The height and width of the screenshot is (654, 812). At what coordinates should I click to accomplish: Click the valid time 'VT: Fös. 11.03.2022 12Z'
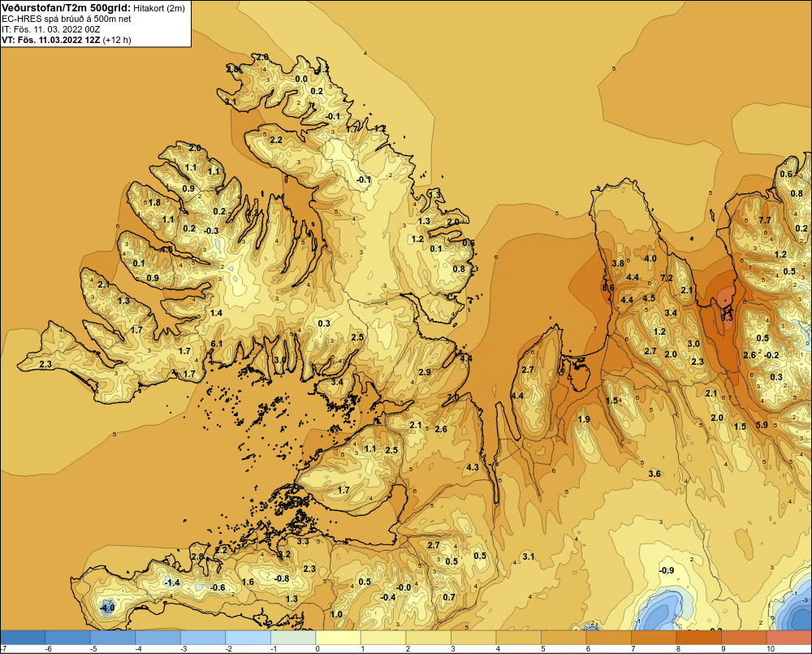(x=51, y=40)
